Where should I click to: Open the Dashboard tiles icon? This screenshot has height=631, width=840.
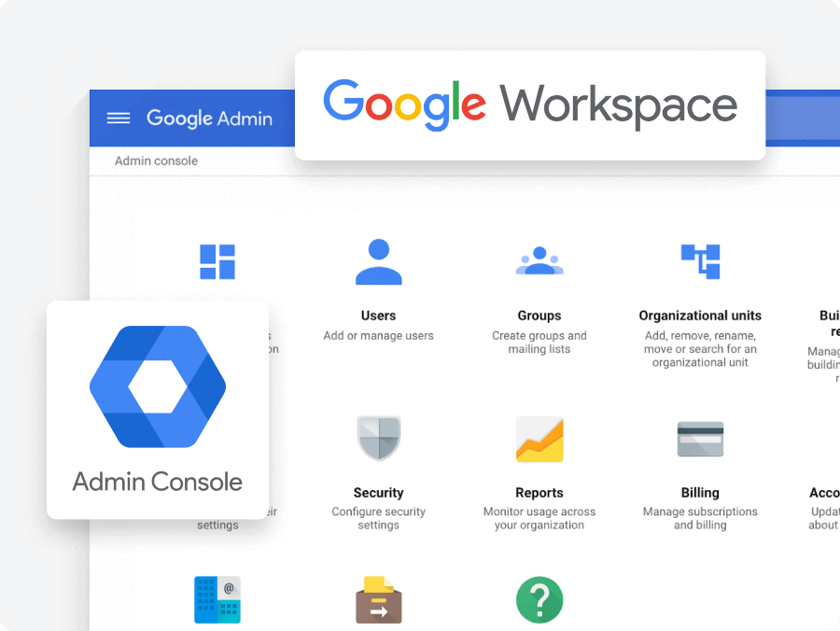[x=217, y=262]
